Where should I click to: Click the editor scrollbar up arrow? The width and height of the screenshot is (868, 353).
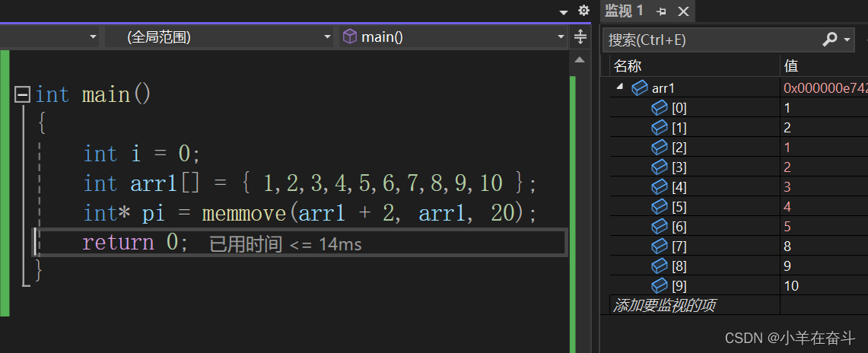[580, 60]
